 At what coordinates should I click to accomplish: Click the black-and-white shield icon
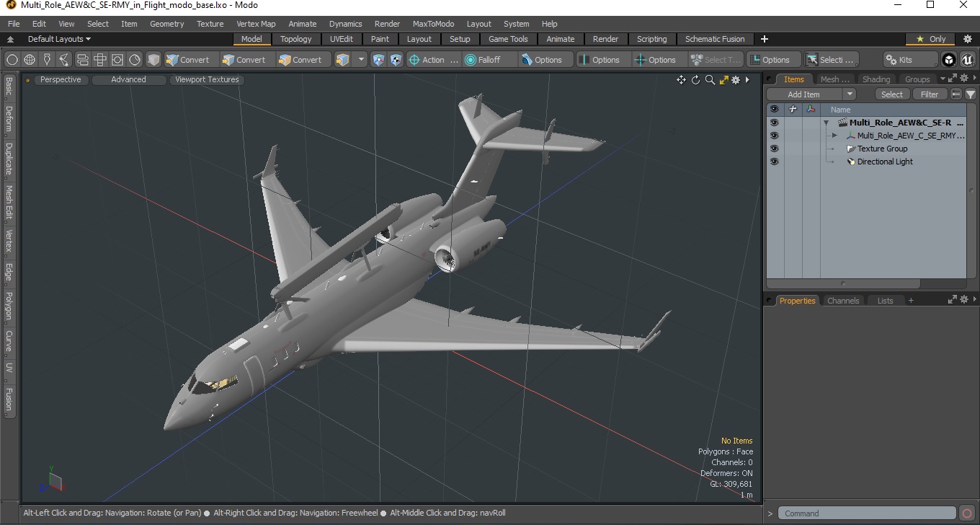(x=396, y=60)
